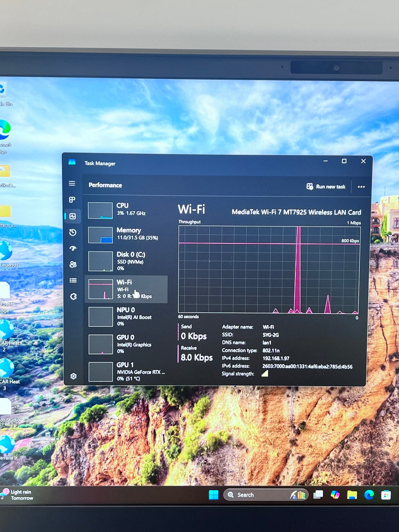Image resolution: width=399 pixels, height=532 pixels.
Task: Open the Services icon in sidebar
Action: [73, 297]
